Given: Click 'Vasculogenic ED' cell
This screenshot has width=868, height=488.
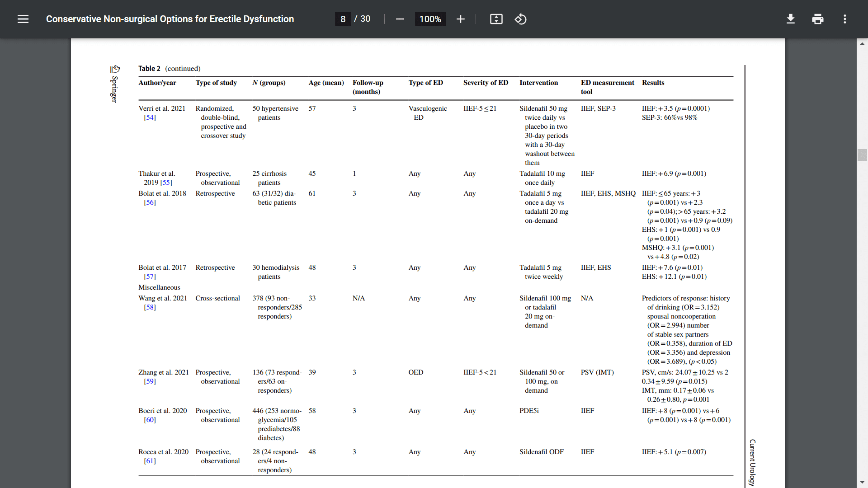Looking at the screenshot, I should coord(428,113).
